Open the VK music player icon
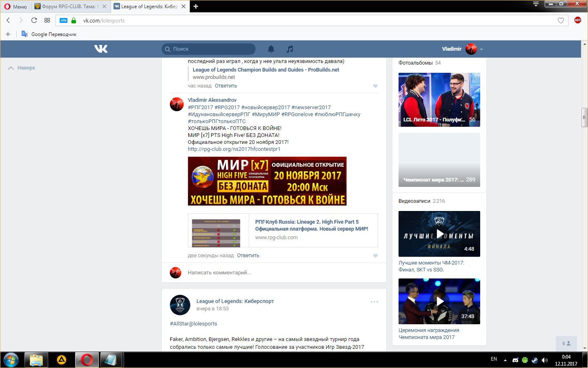588x368 pixels. click(290, 49)
